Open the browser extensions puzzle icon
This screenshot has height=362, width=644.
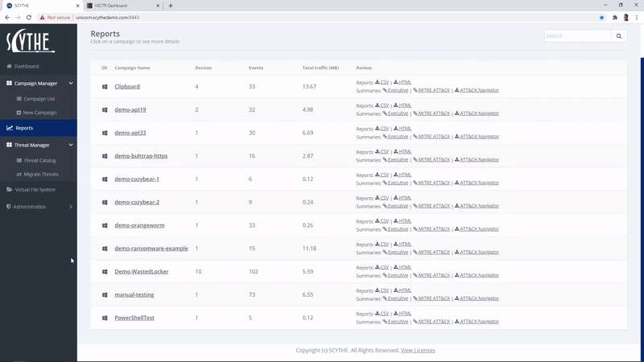click(x=615, y=18)
